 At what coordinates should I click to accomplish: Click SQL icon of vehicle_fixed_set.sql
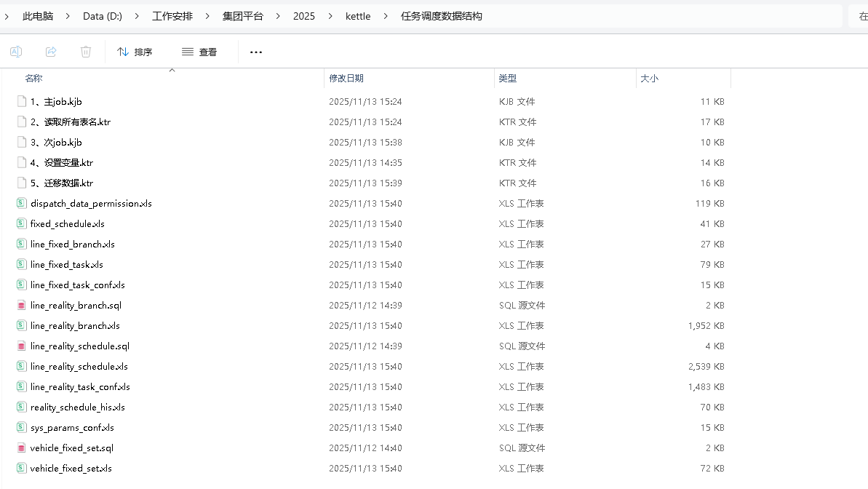tap(21, 448)
